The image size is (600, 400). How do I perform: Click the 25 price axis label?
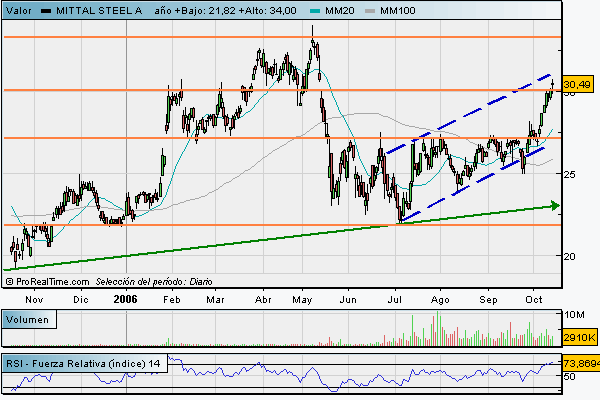569,174
